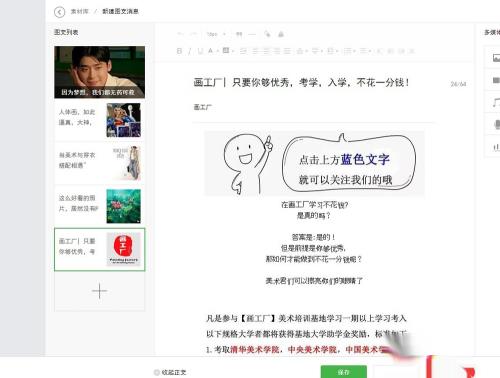
Task: Add a new article with the plus button
Action: tap(100, 291)
